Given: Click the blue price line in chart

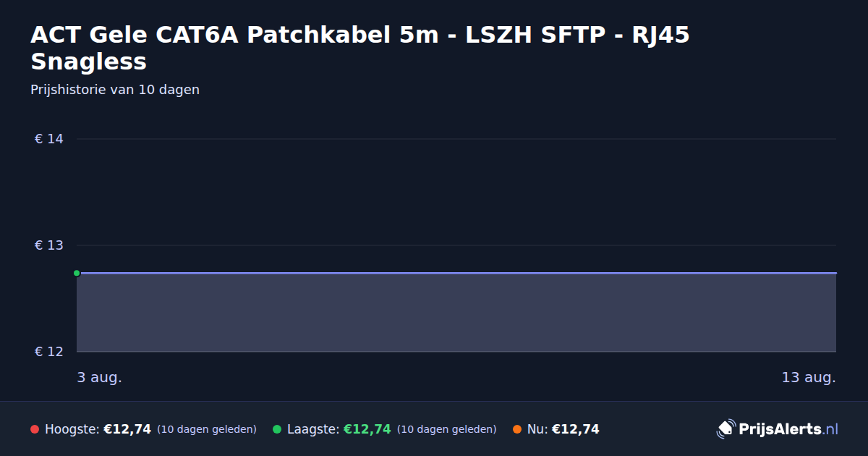Looking at the screenshot, I should point(456,273).
